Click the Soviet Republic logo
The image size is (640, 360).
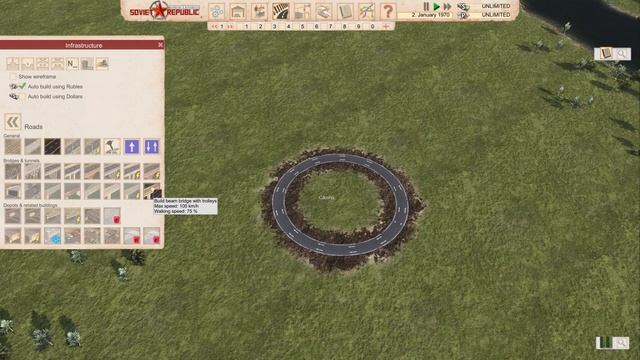(164, 11)
